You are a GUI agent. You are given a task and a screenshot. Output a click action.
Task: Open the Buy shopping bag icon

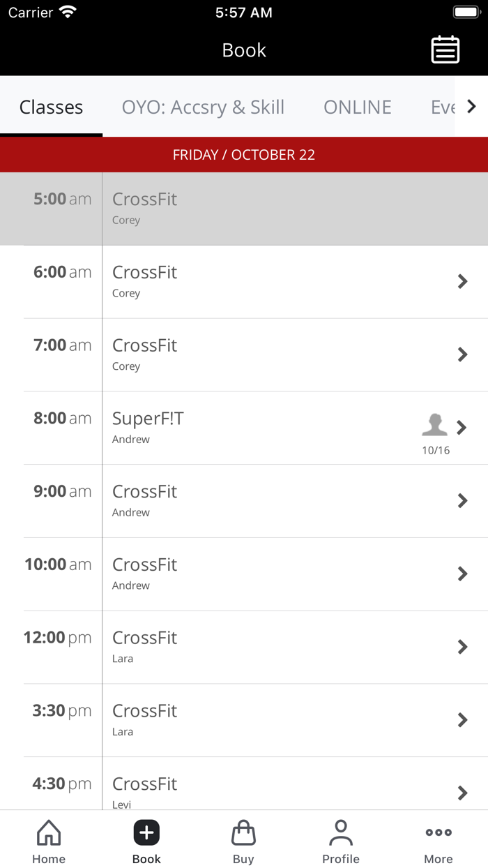coord(243,832)
